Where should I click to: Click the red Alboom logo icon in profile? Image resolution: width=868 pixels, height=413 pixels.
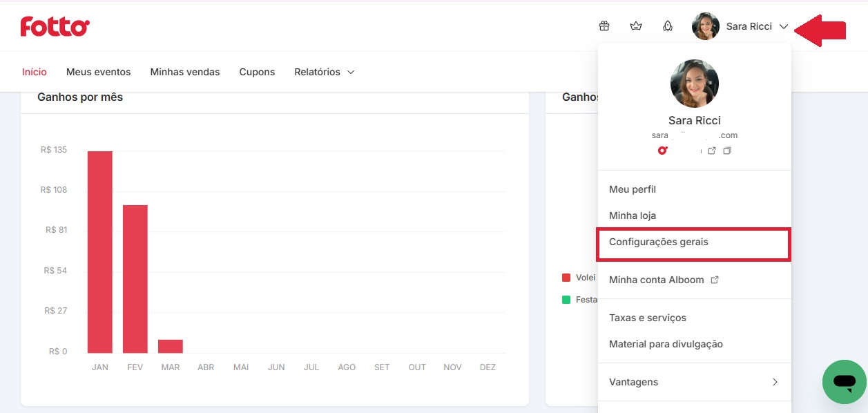pyautogui.click(x=663, y=151)
